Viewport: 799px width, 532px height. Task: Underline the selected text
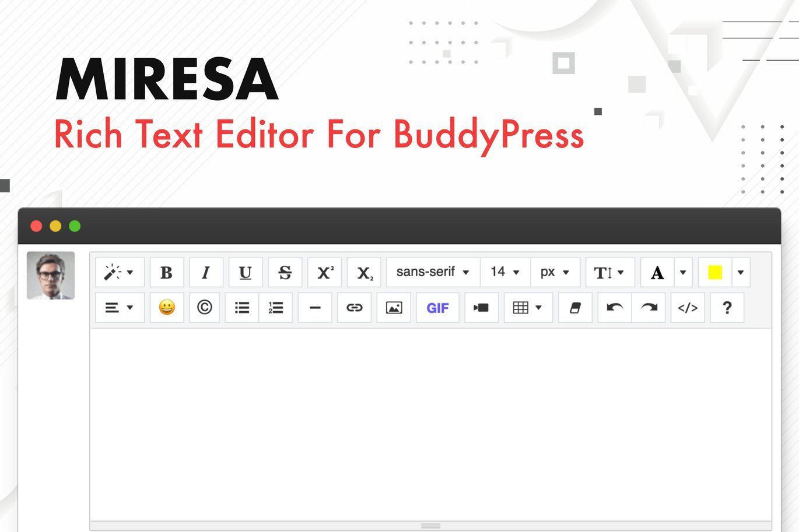(x=245, y=272)
